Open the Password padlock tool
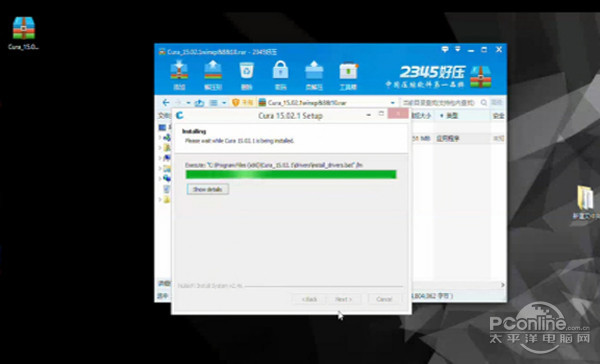 point(280,75)
